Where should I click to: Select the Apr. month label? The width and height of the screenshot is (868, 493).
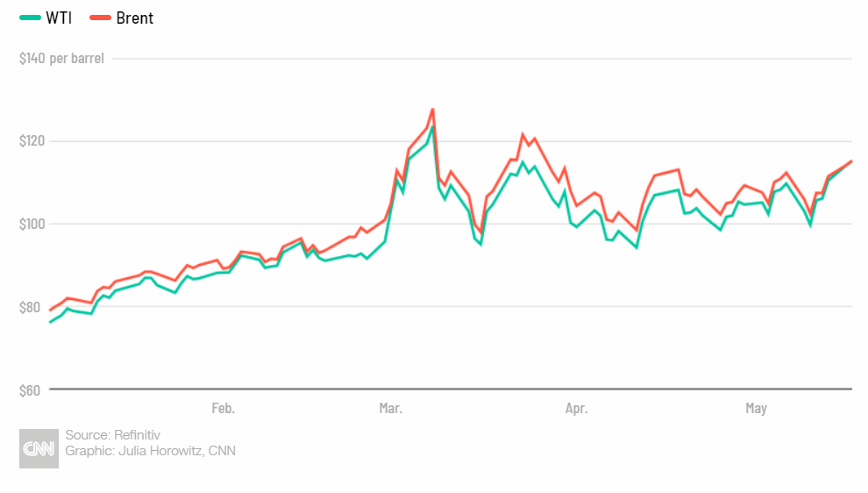tap(576, 408)
